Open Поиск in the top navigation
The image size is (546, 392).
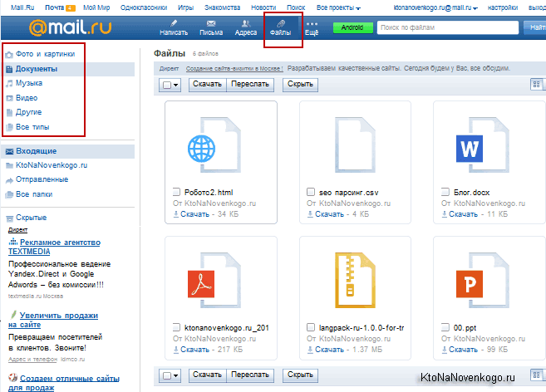pos(296,7)
